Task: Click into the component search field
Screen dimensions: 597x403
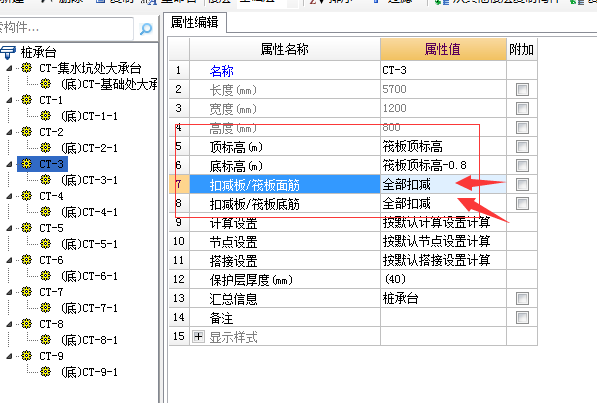Action: pos(66,28)
